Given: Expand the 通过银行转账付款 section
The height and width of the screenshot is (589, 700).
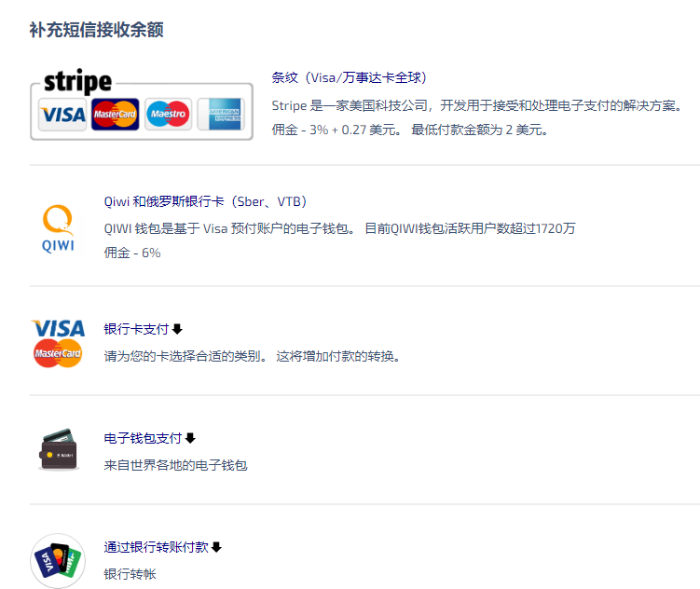Looking at the screenshot, I should pyautogui.click(x=157, y=547).
